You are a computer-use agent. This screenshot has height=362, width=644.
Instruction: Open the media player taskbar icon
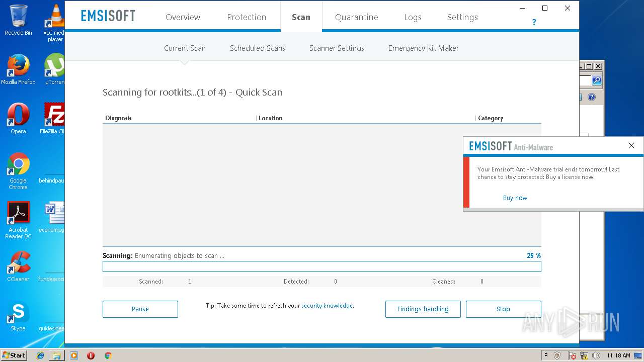[x=74, y=355]
